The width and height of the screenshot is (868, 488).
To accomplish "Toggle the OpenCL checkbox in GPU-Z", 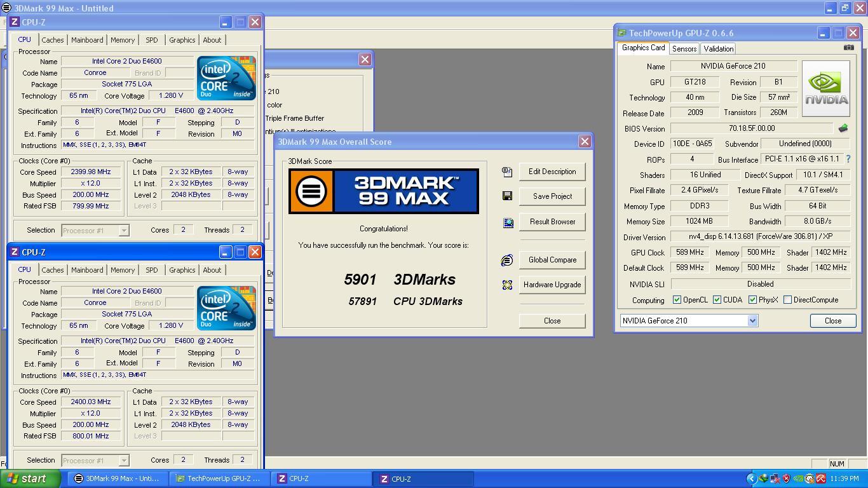I will tap(677, 300).
